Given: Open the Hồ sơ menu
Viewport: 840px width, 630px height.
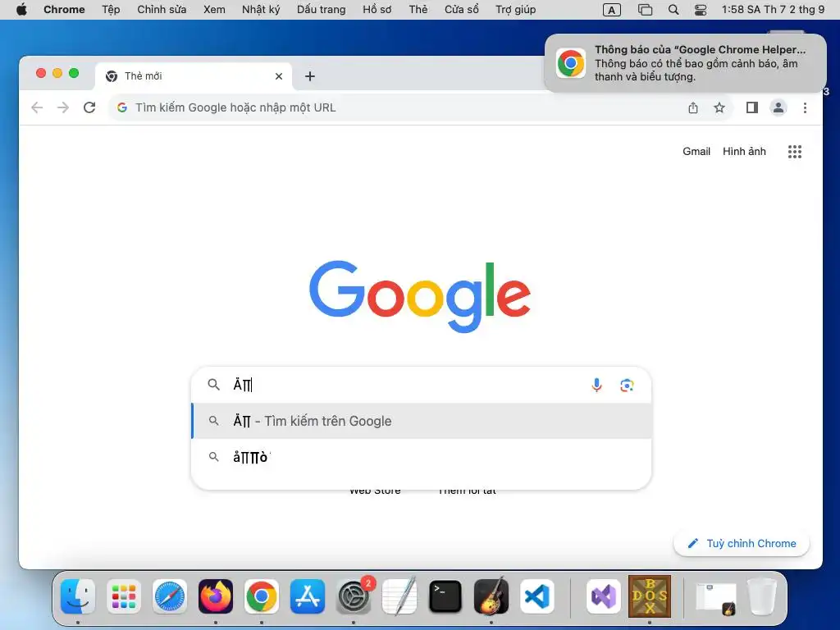Looking at the screenshot, I should tap(377, 10).
